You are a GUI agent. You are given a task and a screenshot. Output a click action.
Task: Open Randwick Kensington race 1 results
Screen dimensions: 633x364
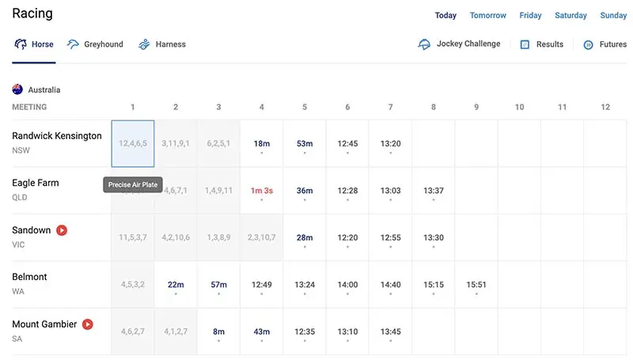(x=133, y=144)
